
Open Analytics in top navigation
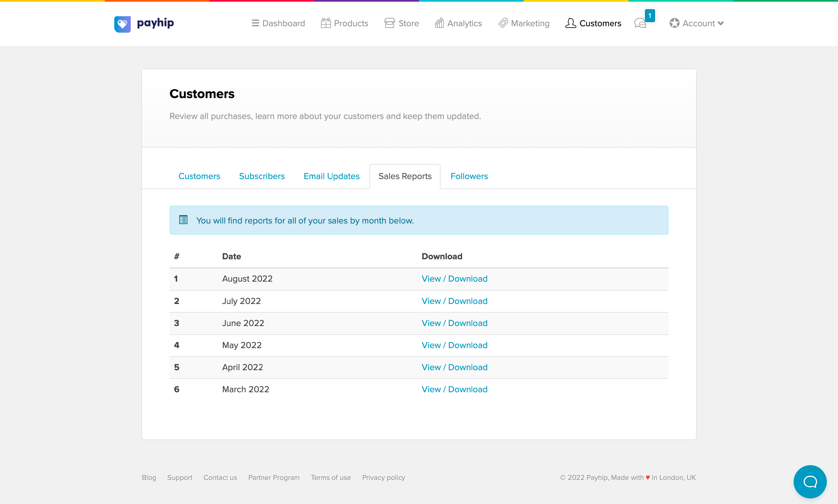(x=458, y=23)
